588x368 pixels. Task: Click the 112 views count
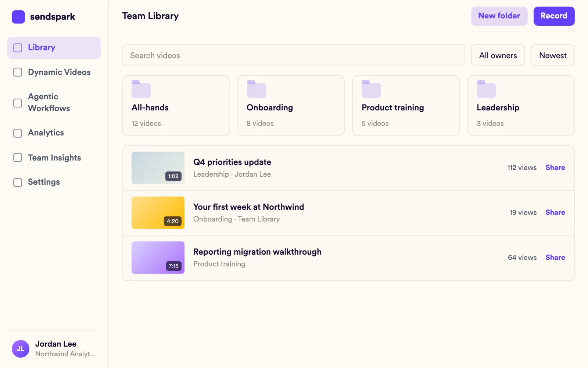point(522,168)
